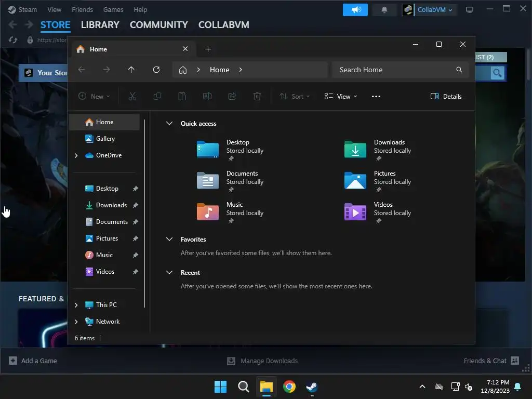Show hidden tray icons chevron
This screenshot has height=399, width=532.
(x=422, y=387)
